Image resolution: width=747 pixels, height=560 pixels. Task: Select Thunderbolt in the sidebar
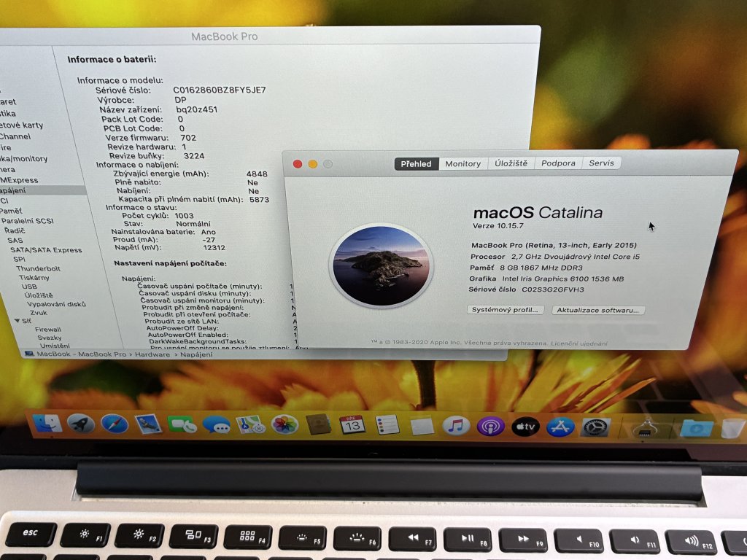pyautogui.click(x=38, y=268)
